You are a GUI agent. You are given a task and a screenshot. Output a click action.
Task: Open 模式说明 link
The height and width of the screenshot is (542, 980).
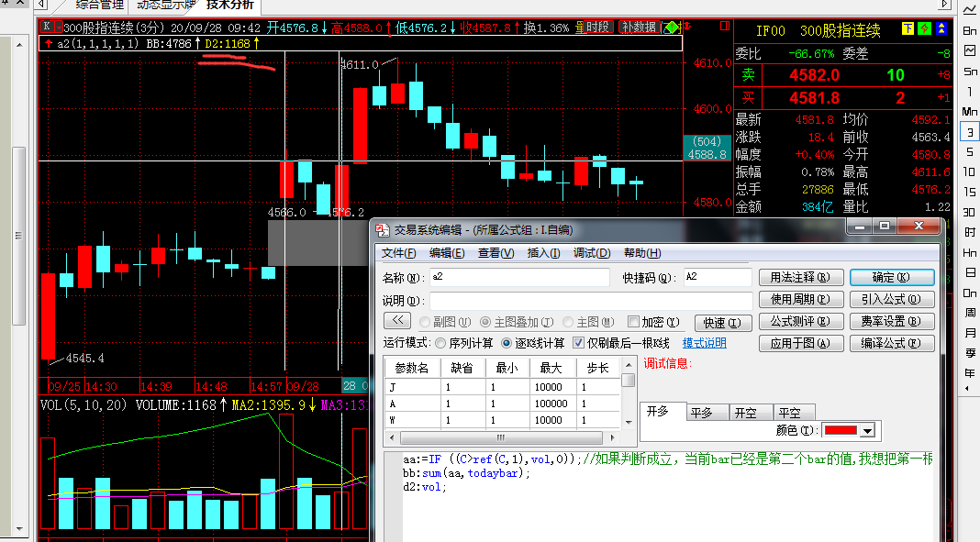click(x=704, y=343)
